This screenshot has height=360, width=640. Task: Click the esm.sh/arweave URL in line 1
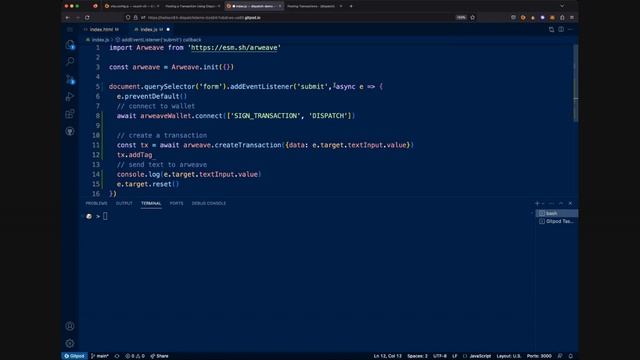pyautogui.click(x=234, y=48)
